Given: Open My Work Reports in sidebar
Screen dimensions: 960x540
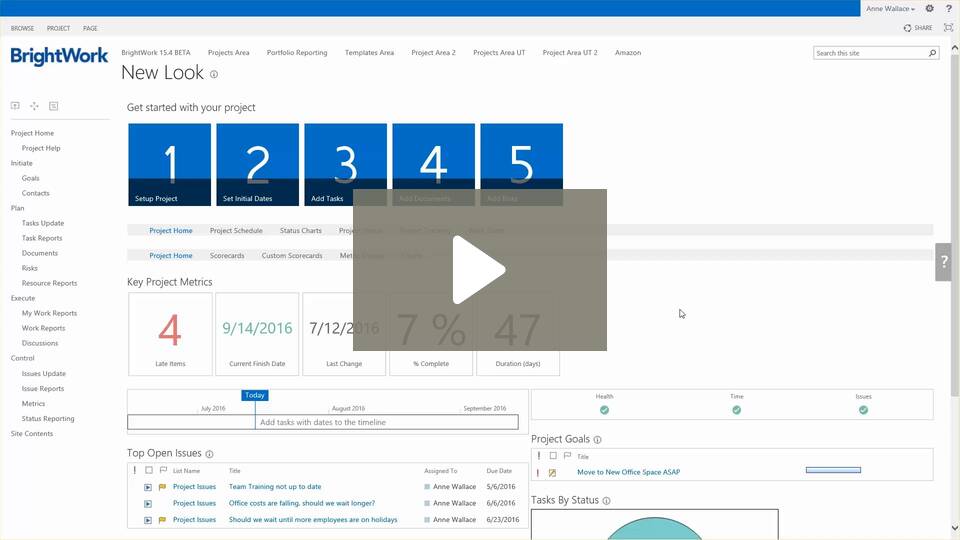Looking at the screenshot, I should (x=50, y=313).
